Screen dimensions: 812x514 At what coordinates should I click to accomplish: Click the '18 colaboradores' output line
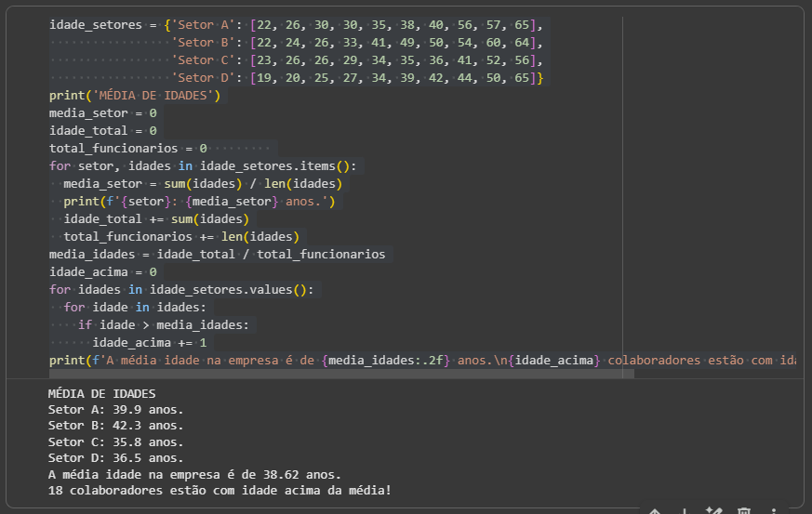220,490
